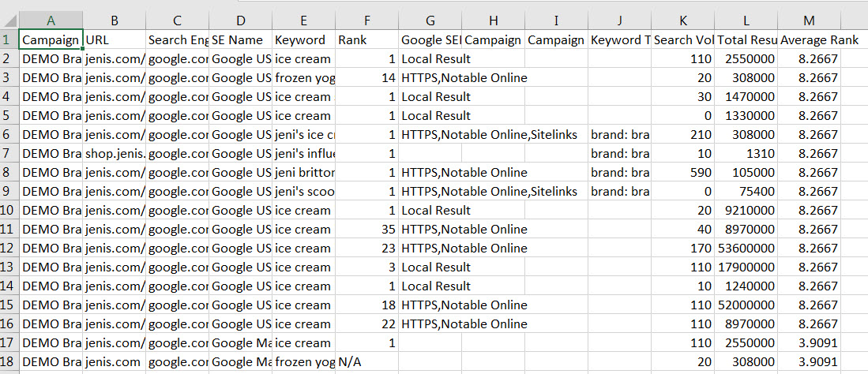868x374 pixels.
Task: Click total results 105000 cell
Action: (x=746, y=172)
